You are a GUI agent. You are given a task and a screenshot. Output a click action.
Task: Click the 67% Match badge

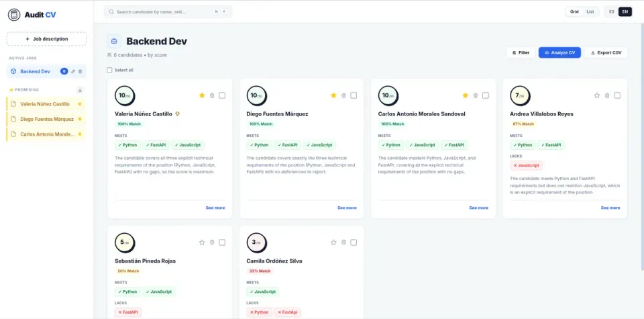(x=523, y=124)
